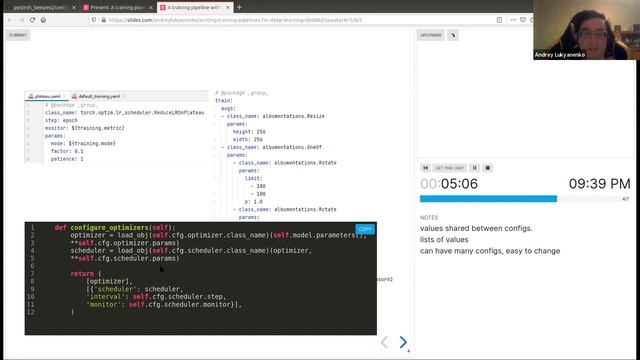640x360 pixels.
Task: Click the Set Time Limit button
Action: tap(450, 168)
